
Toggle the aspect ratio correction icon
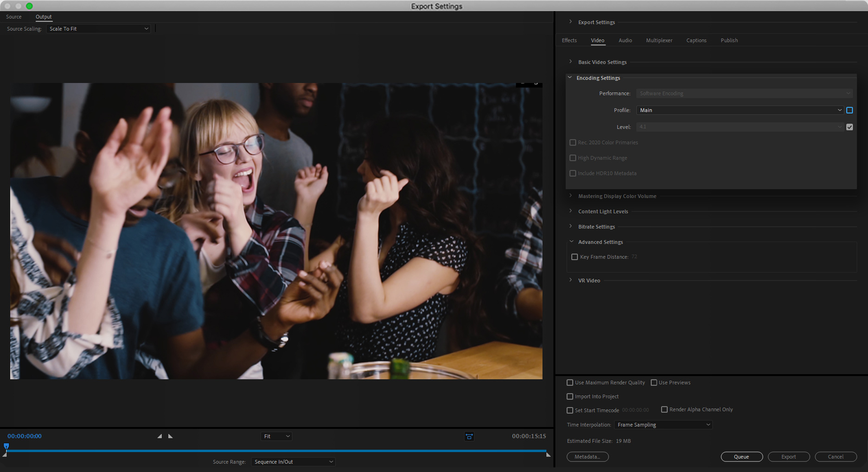pyautogui.click(x=469, y=436)
